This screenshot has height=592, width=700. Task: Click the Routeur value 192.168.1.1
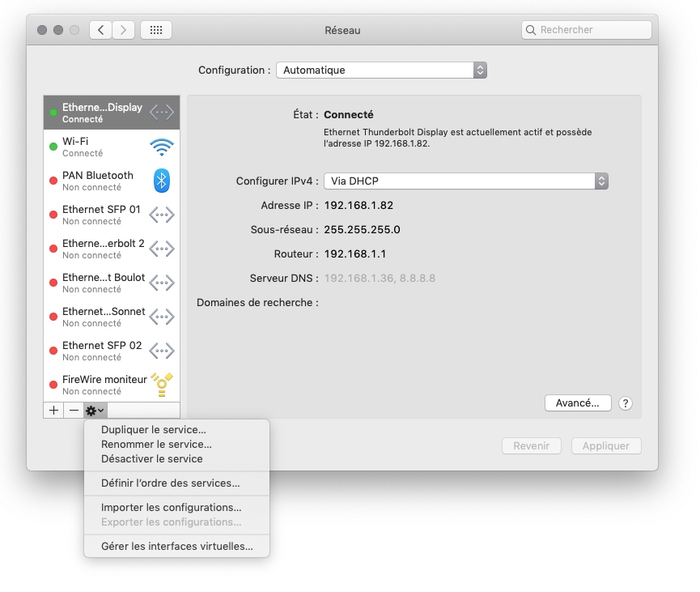pos(355,253)
